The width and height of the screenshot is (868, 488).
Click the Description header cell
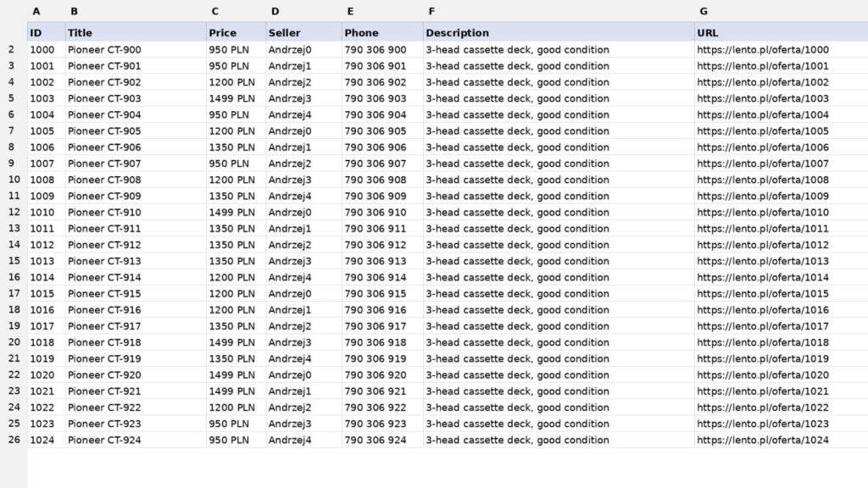pyautogui.click(x=559, y=33)
